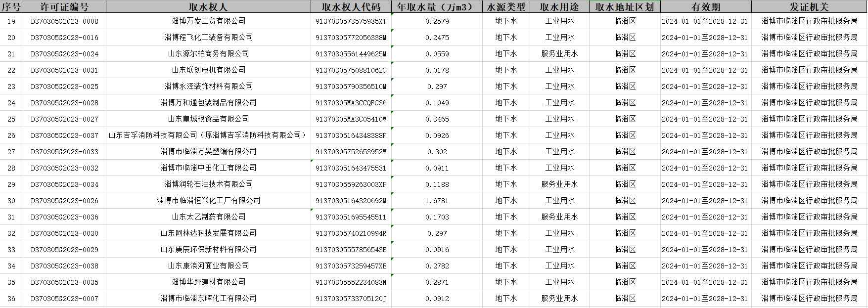Click the 取水用途 column header
This screenshot has width=868, height=308.
tap(559, 7)
